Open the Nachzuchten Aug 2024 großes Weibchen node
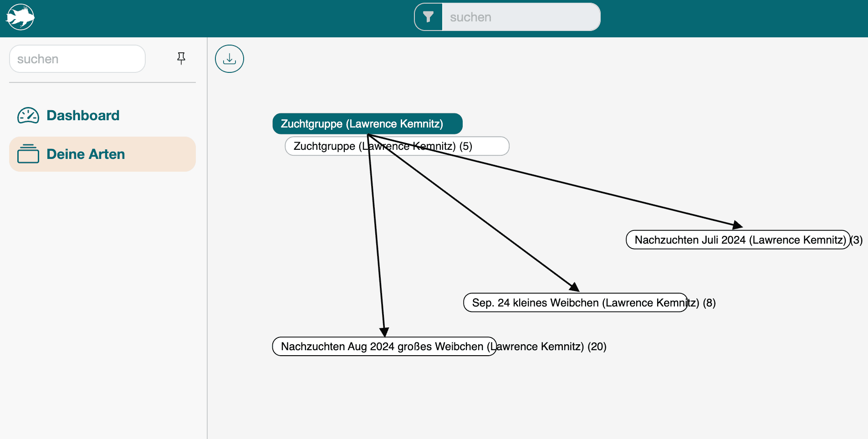Image resolution: width=868 pixels, height=439 pixels. [384, 347]
